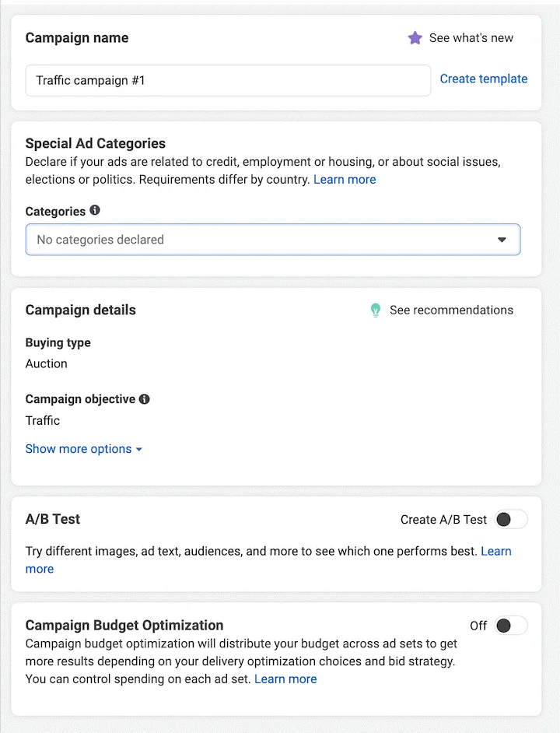Open Learn more about Campaign budget optimization
This screenshot has height=733, width=560.
285,679
